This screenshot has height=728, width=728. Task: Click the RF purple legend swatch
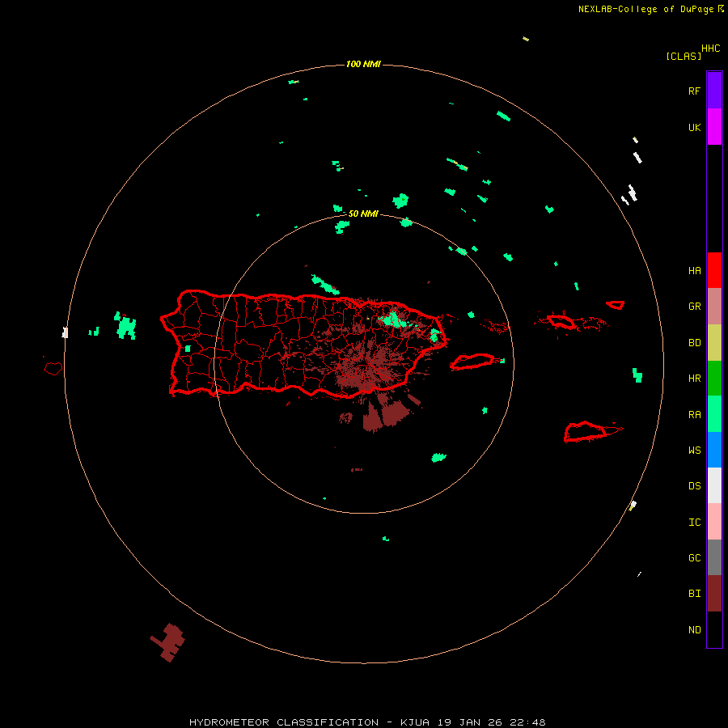[x=714, y=91]
